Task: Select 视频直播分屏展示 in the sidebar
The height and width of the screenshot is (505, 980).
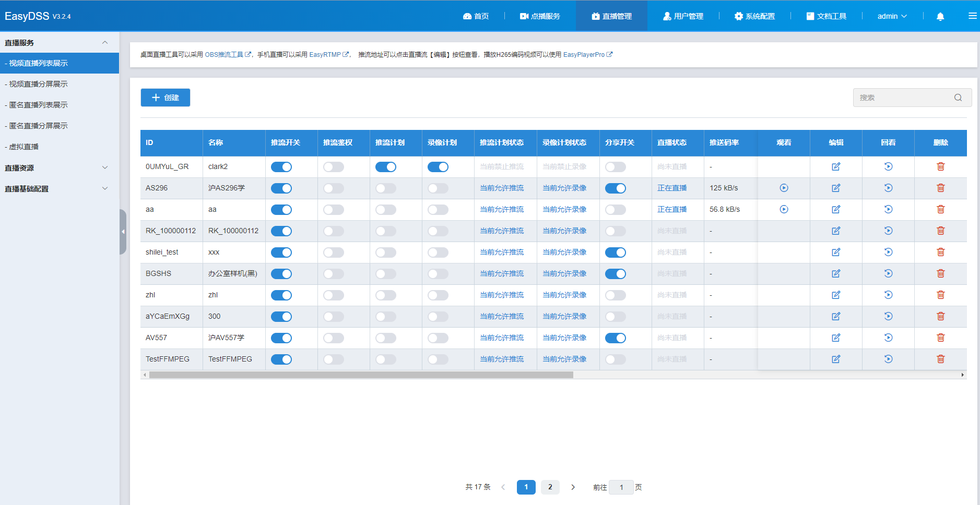Action: [x=60, y=84]
